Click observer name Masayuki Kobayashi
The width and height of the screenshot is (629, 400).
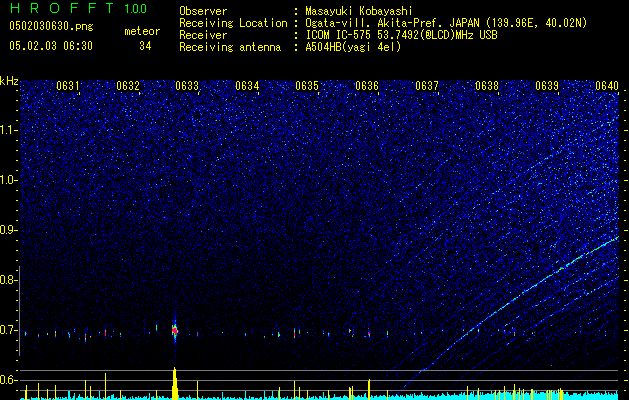pyautogui.click(x=359, y=11)
